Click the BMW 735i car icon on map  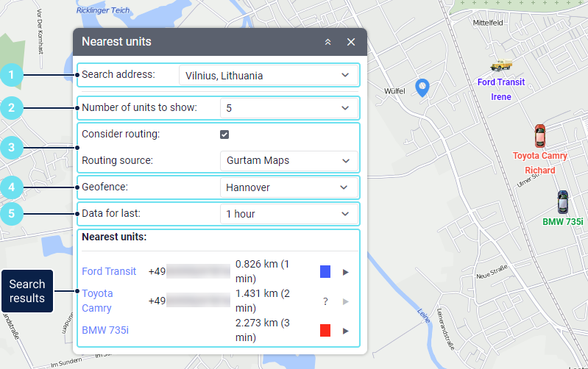pos(563,201)
